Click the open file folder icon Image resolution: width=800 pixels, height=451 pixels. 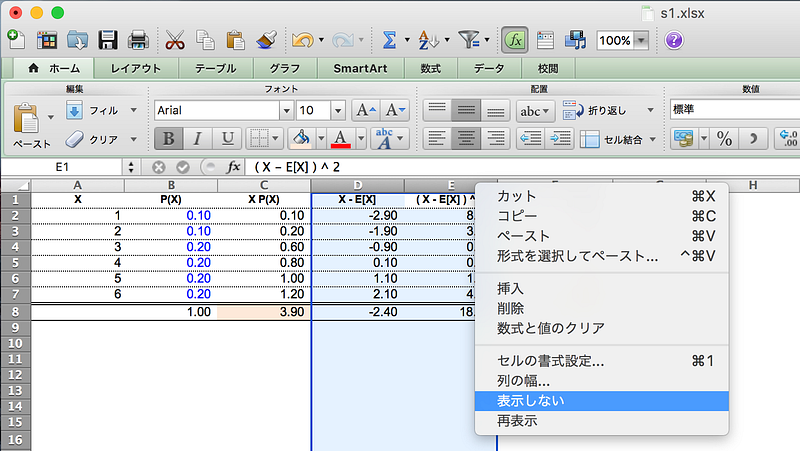click(77, 40)
